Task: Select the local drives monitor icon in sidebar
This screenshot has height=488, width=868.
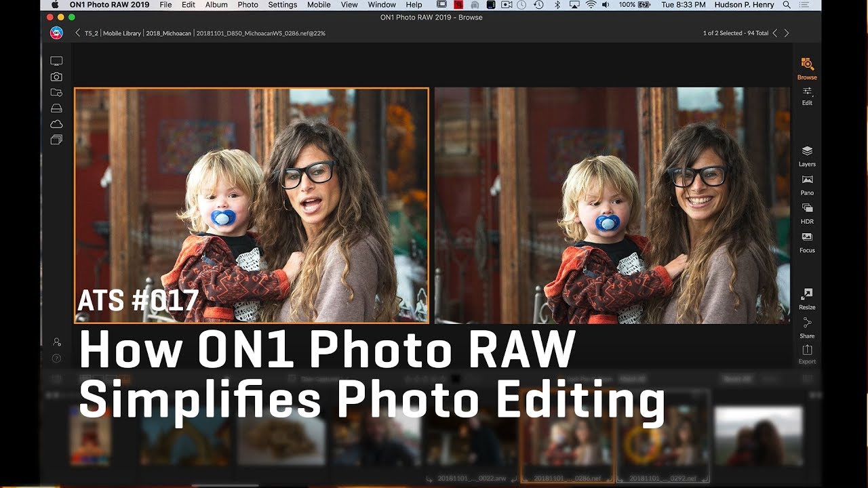Action: click(56, 61)
